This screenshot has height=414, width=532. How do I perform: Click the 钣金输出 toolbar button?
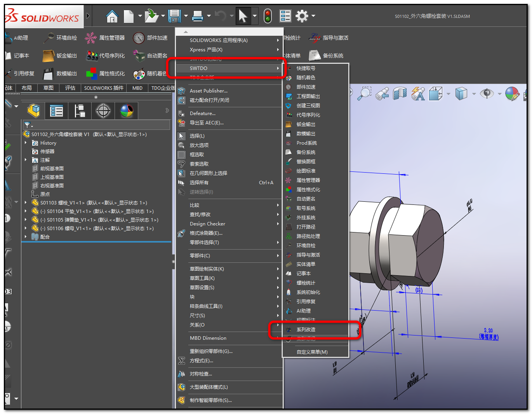point(49,56)
